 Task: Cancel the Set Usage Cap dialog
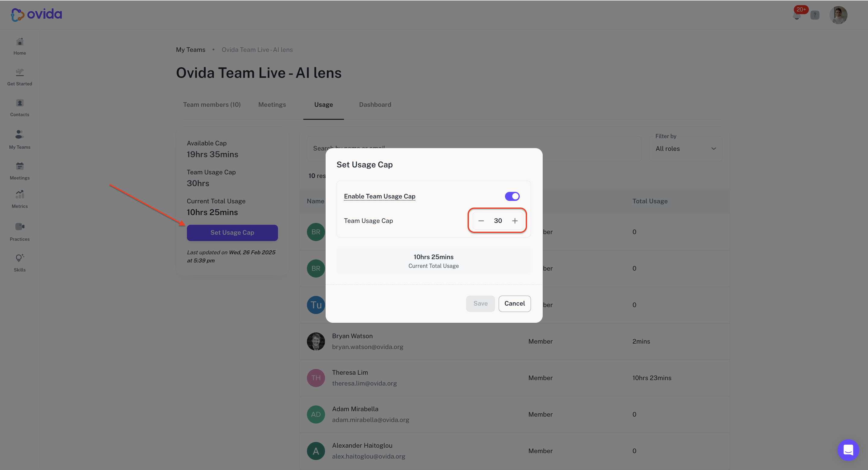(x=515, y=303)
